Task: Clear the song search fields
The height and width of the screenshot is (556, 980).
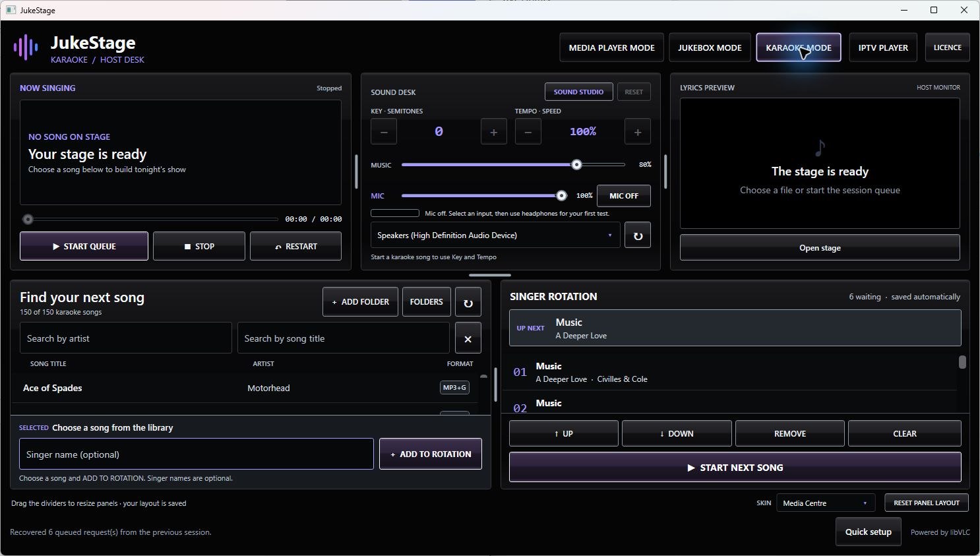Action: pyautogui.click(x=468, y=338)
